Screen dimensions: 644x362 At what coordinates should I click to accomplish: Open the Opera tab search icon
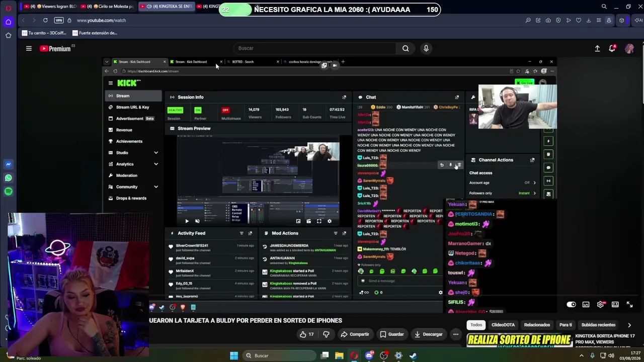604,7
